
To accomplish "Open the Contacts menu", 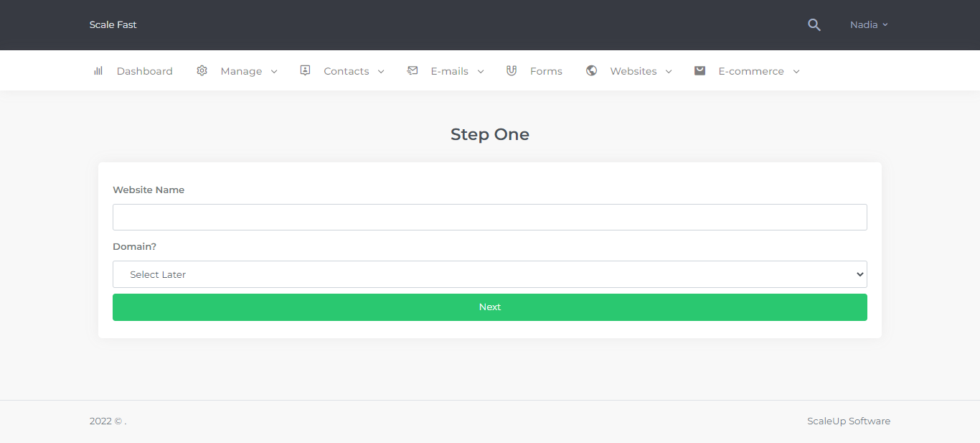I will click(342, 71).
